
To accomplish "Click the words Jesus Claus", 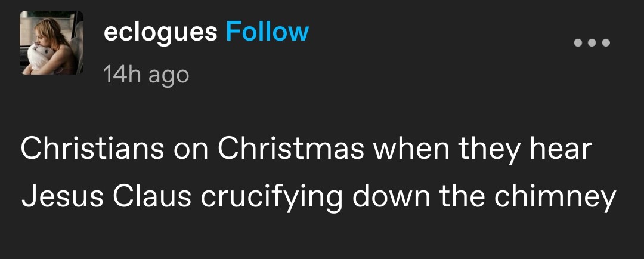I will 106,198.
